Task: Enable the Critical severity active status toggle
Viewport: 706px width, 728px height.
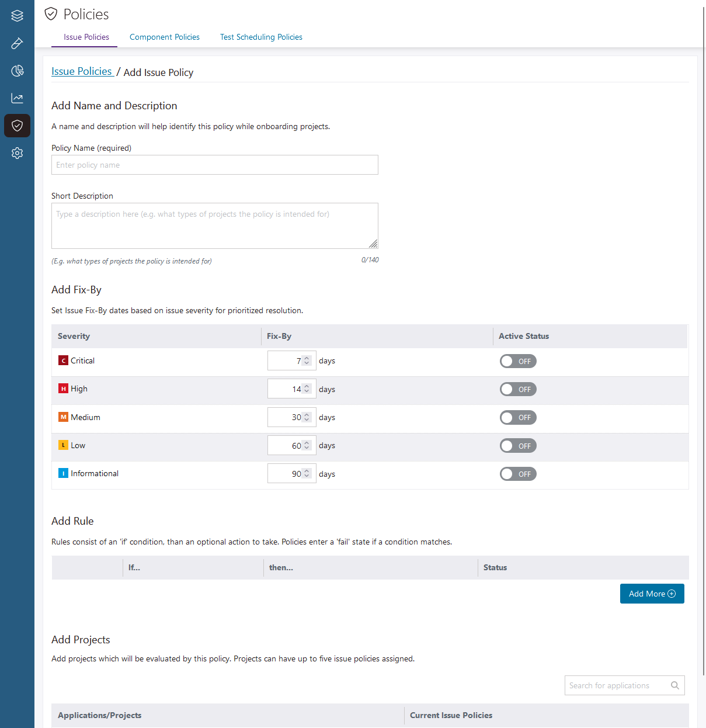Action: point(517,361)
